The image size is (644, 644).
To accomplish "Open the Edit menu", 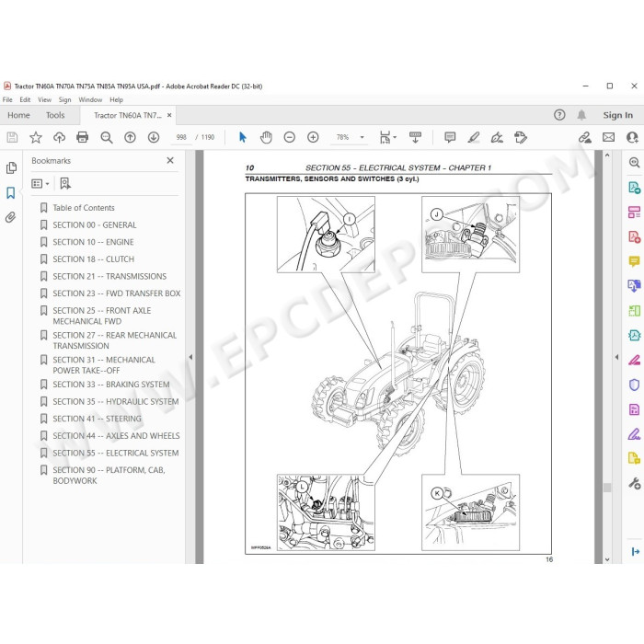I will pyautogui.click(x=25, y=99).
